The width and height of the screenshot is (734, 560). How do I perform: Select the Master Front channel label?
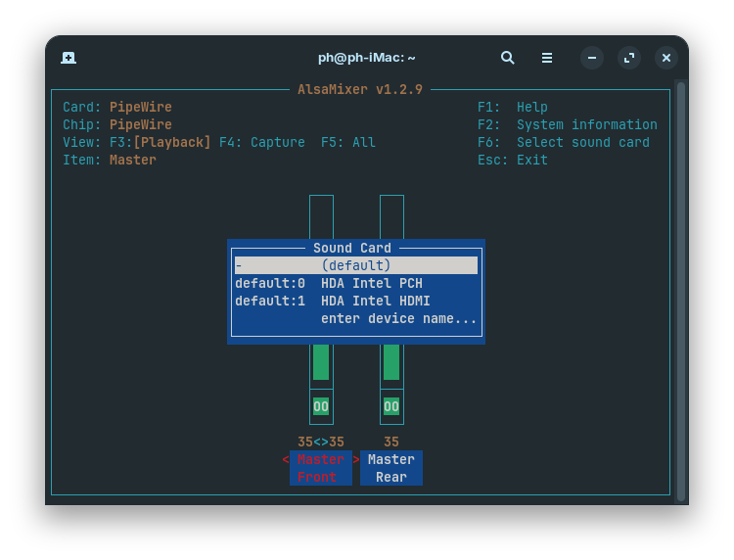tap(321, 468)
